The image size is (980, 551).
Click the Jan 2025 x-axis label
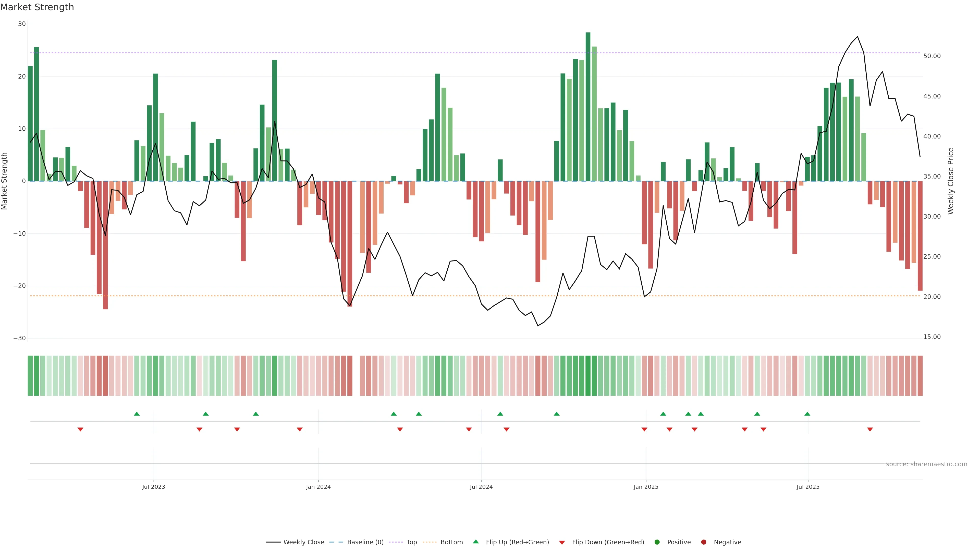pyautogui.click(x=646, y=487)
